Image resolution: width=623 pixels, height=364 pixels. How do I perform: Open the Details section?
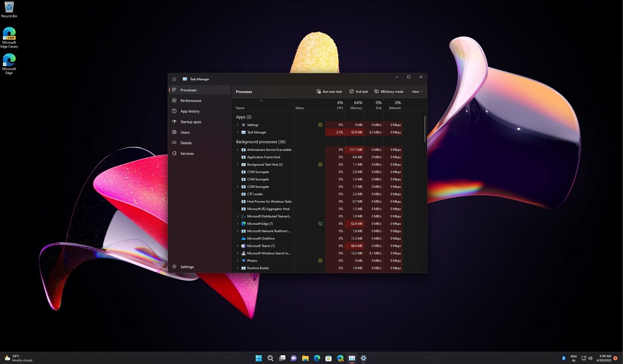point(186,143)
